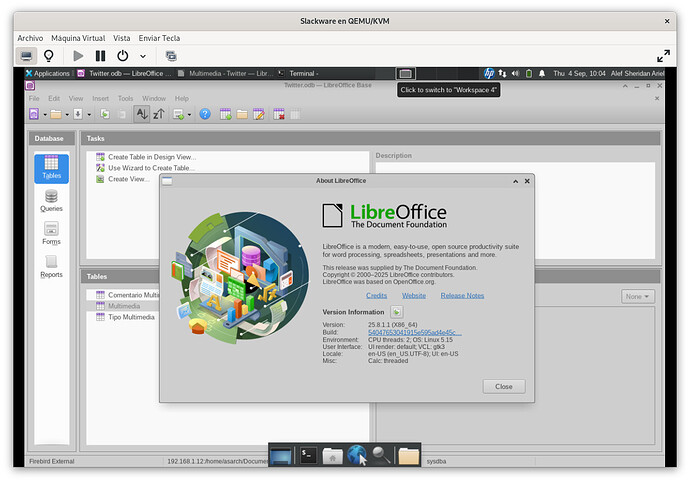Click the Save toolbar icon

(78, 114)
